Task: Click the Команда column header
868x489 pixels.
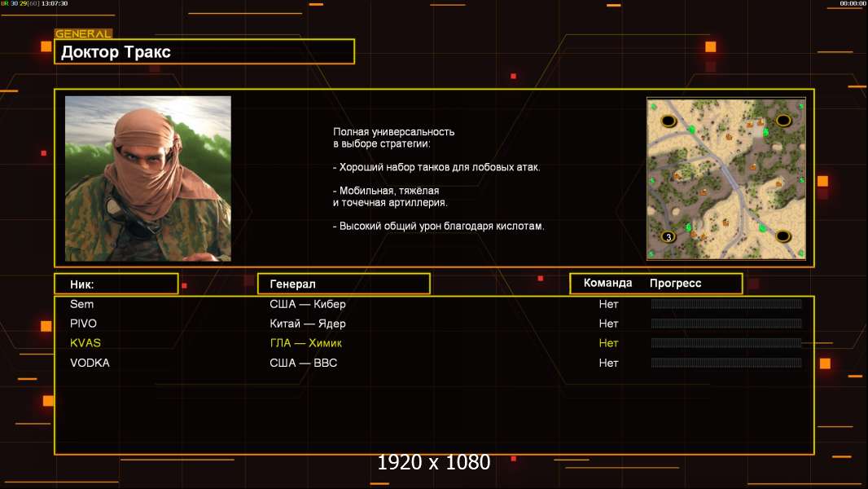Action: 607,283
